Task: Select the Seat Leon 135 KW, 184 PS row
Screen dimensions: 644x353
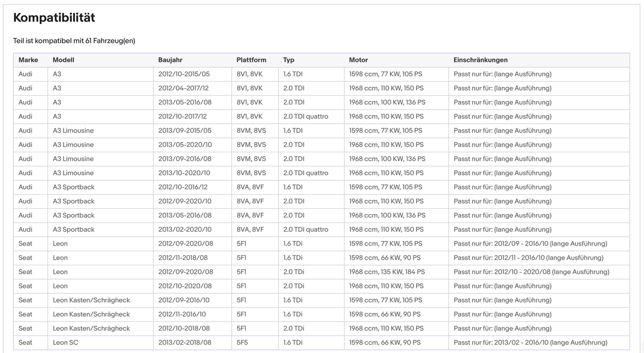Action: [x=321, y=272]
